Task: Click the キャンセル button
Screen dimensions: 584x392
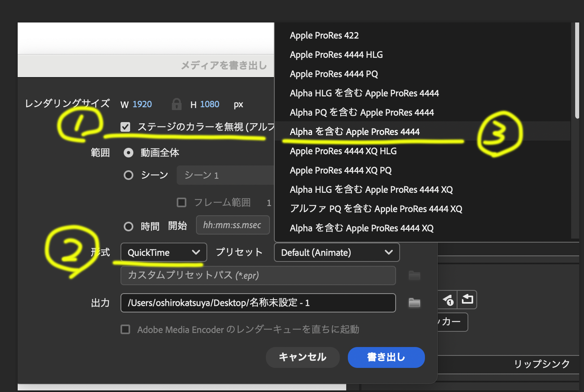Action: [x=302, y=357]
